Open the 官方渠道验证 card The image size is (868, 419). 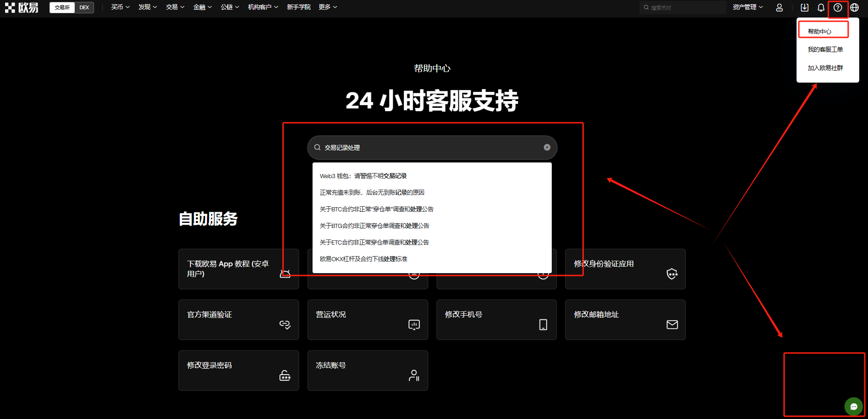[x=238, y=320]
